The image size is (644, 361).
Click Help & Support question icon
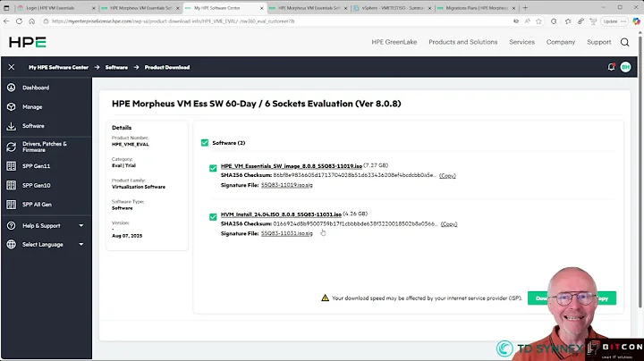click(11, 225)
